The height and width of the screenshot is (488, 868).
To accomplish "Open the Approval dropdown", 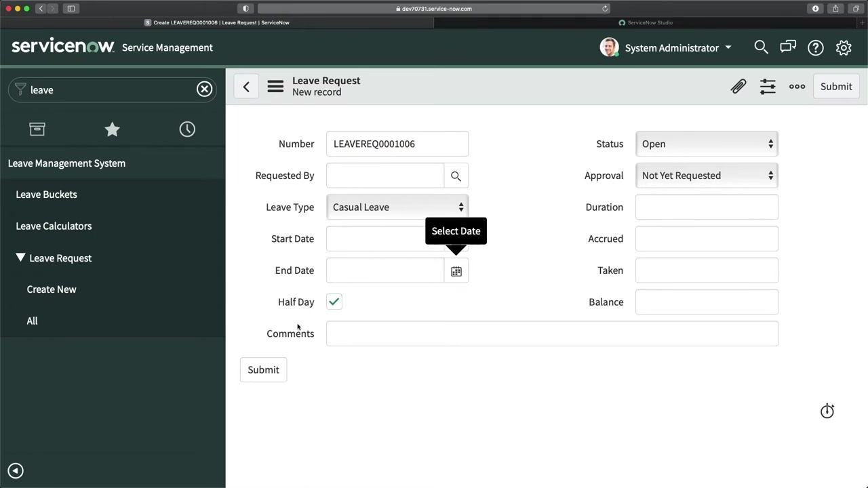I will point(707,176).
